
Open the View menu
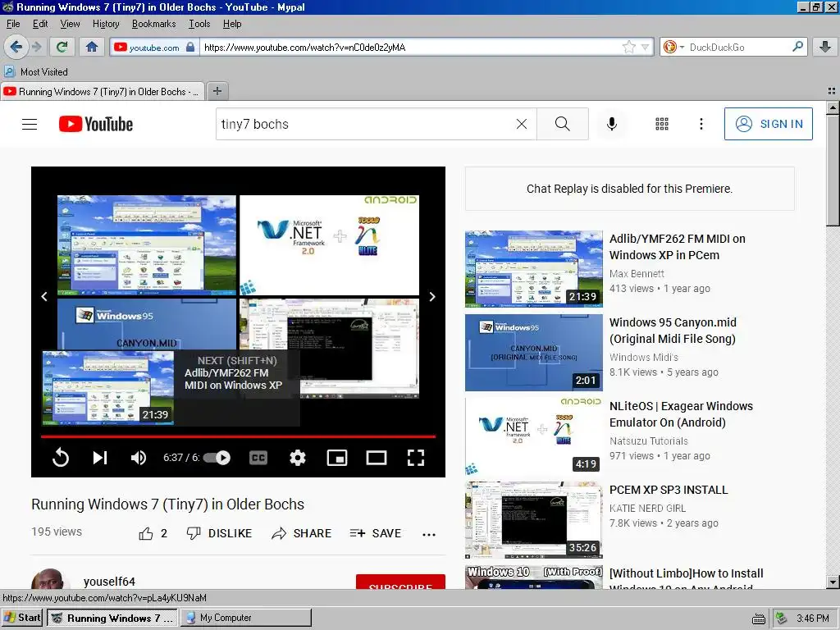[71, 24]
